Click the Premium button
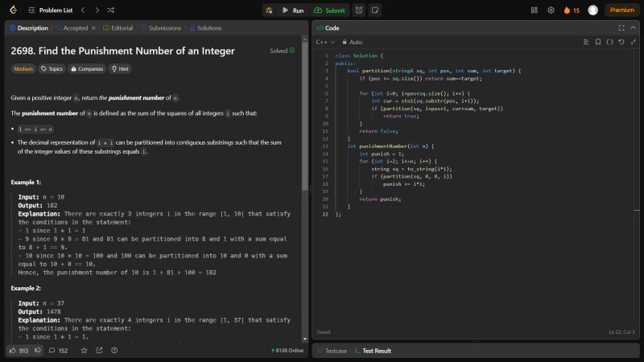644x362 pixels. [621, 10]
